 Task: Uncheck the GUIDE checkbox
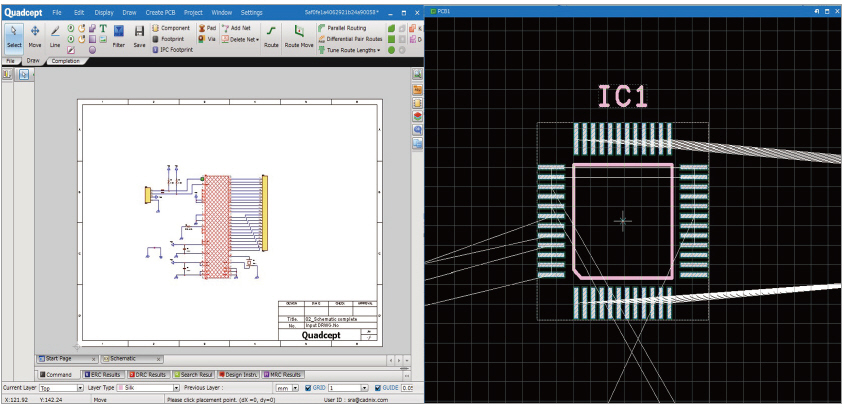click(x=378, y=387)
